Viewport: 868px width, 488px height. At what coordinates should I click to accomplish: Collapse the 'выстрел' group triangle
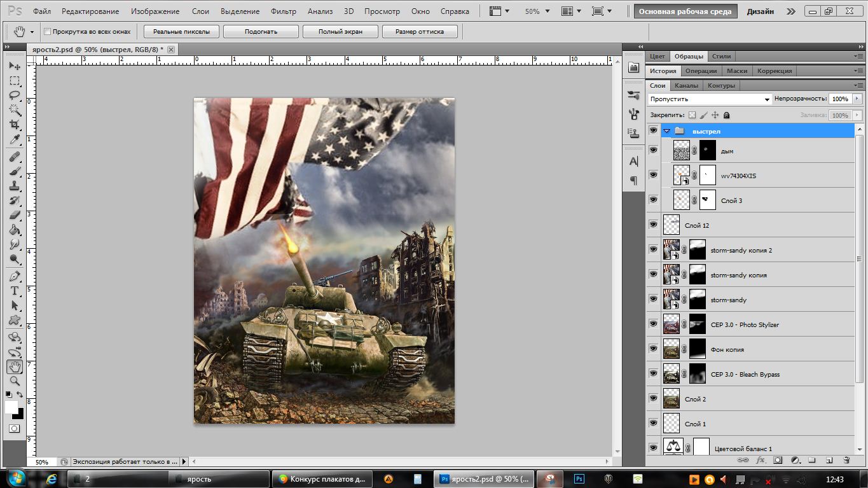pyautogui.click(x=666, y=131)
